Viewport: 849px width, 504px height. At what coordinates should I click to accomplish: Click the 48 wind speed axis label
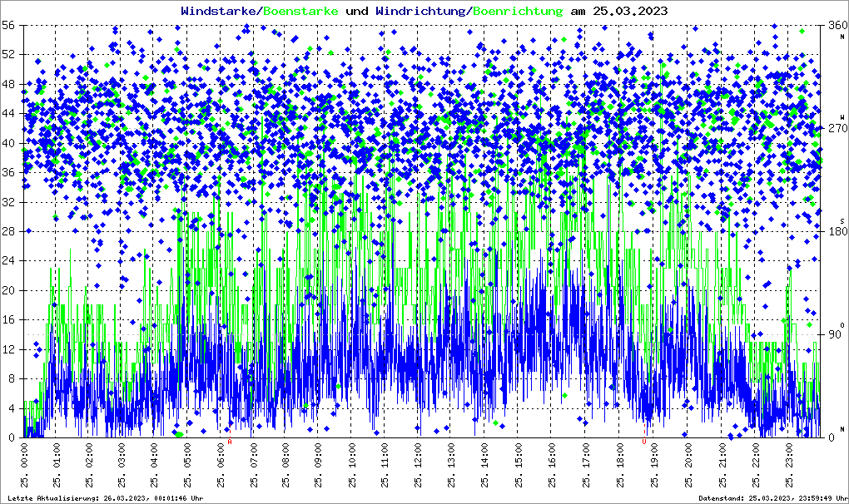(x=8, y=84)
